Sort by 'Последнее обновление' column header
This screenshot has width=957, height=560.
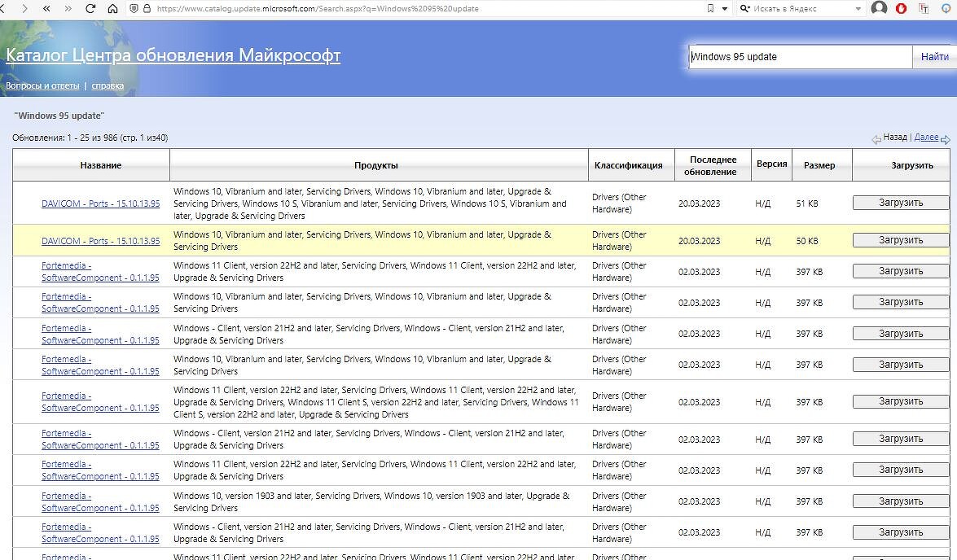tap(713, 165)
